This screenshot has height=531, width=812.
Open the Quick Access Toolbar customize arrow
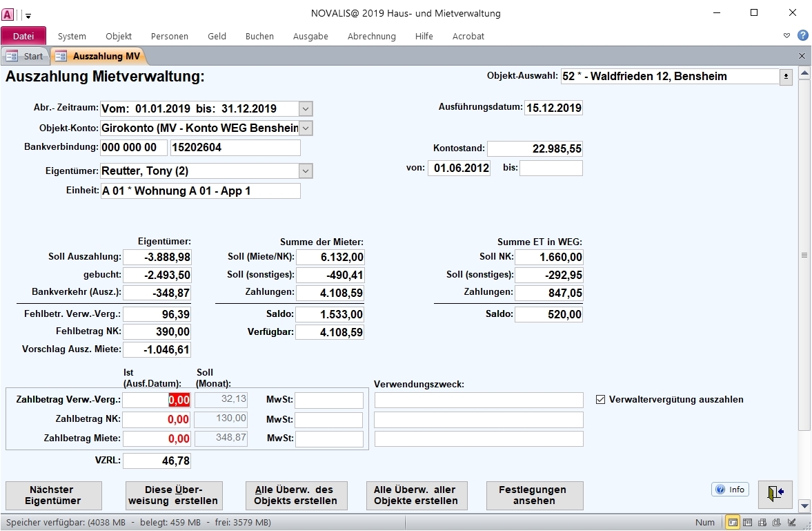click(x=28, y=16)
